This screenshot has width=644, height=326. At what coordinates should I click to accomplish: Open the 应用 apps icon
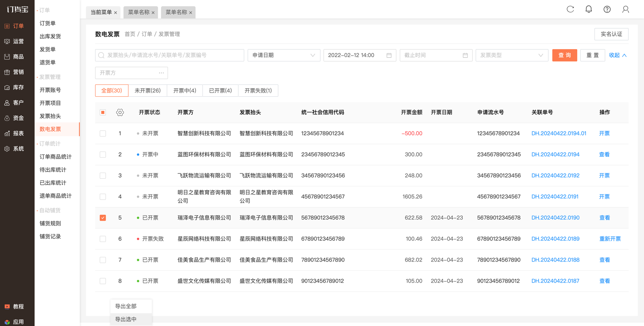point(7,322)
